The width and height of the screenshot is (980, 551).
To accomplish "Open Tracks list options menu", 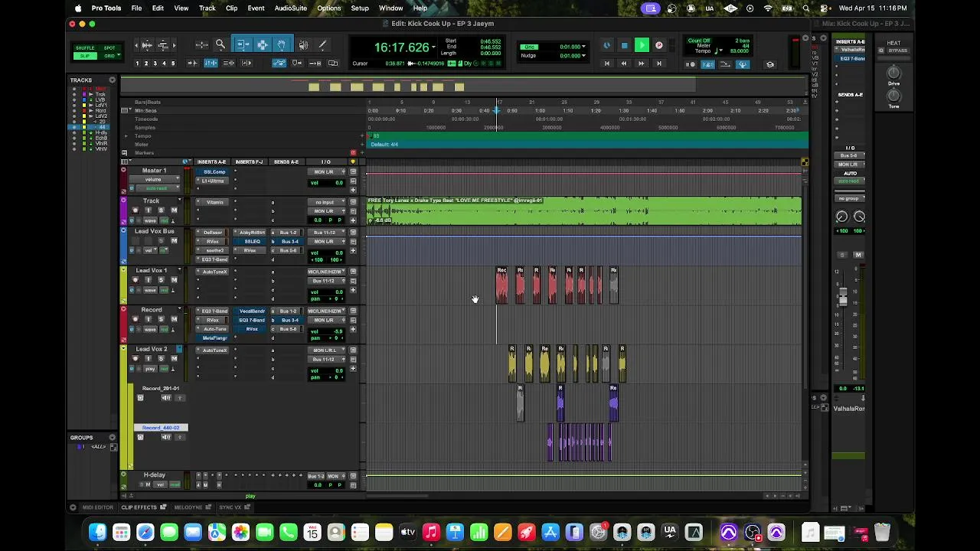I will pyautogui.click(x=113, y=80).
